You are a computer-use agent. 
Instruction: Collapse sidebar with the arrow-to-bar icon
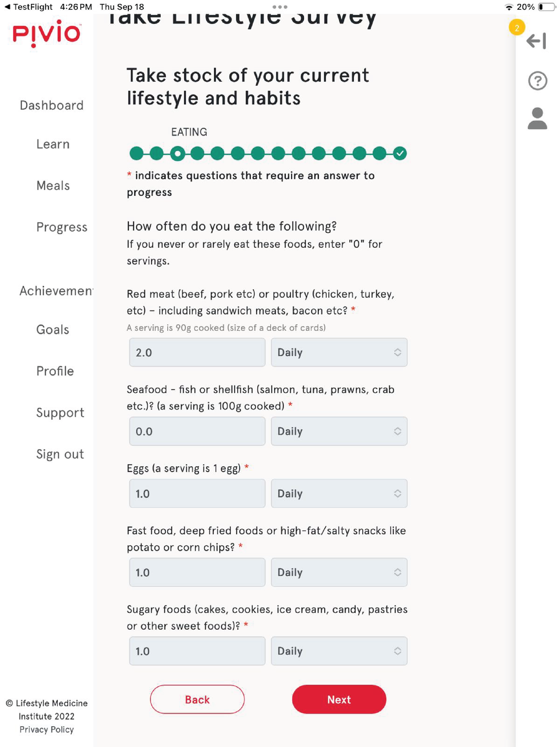(x=536, y=41)
